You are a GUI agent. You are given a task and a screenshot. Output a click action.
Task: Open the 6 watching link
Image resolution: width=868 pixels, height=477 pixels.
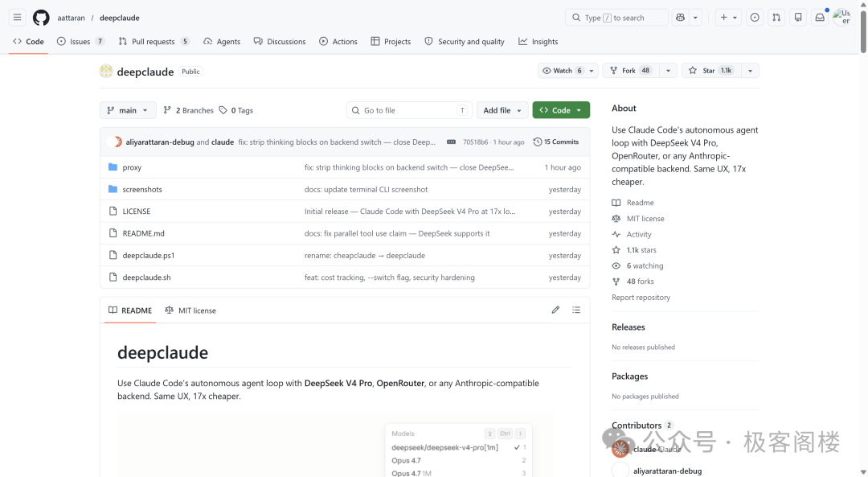pos(637,266)
